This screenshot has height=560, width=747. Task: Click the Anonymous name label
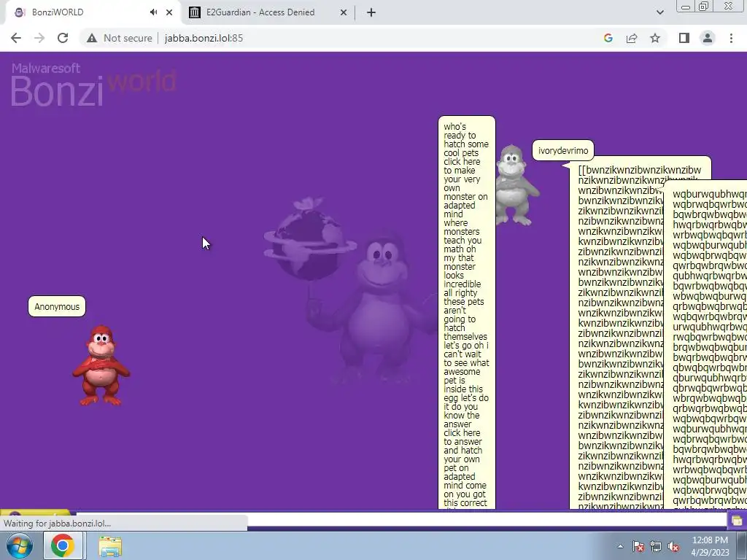coord(57,306)
